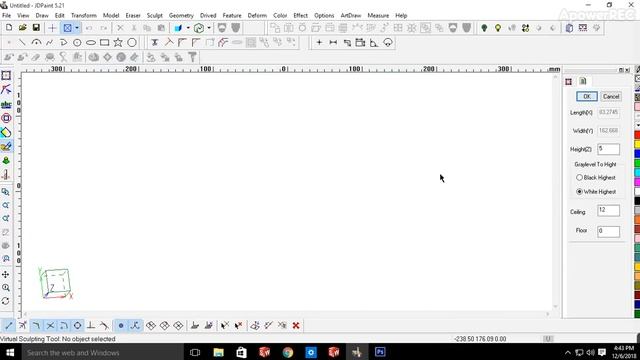640x360 pixels.
Task: Toggle the point snap dot icon
Action: tap(121, 325)
